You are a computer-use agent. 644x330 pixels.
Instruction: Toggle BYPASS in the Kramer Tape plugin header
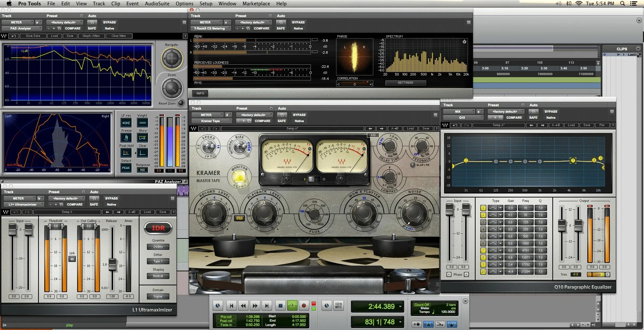tap(299, 115)
